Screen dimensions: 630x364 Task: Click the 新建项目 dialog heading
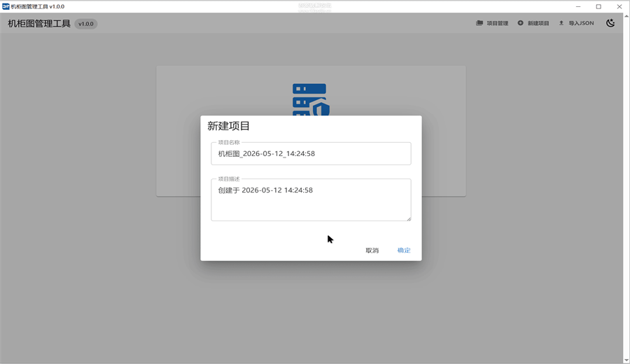pos(229,126)
